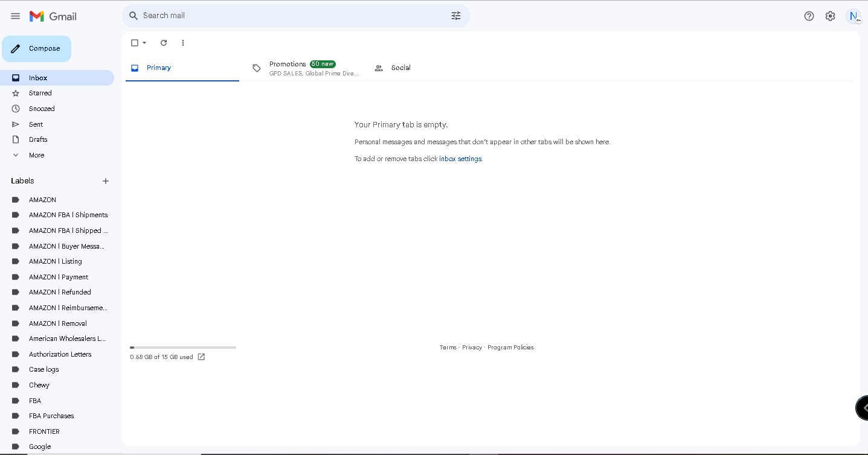Image resolution: width=868 pixels, height=455 pixels.
Task: Open the Support help icon
Action: click(x=809, y=16)
